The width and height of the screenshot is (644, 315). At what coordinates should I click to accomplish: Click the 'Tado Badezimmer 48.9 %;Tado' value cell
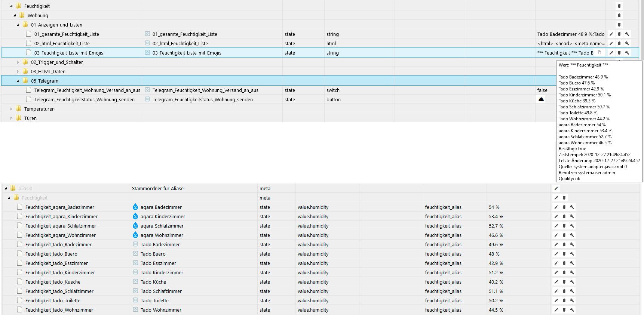tap(571, 34)
